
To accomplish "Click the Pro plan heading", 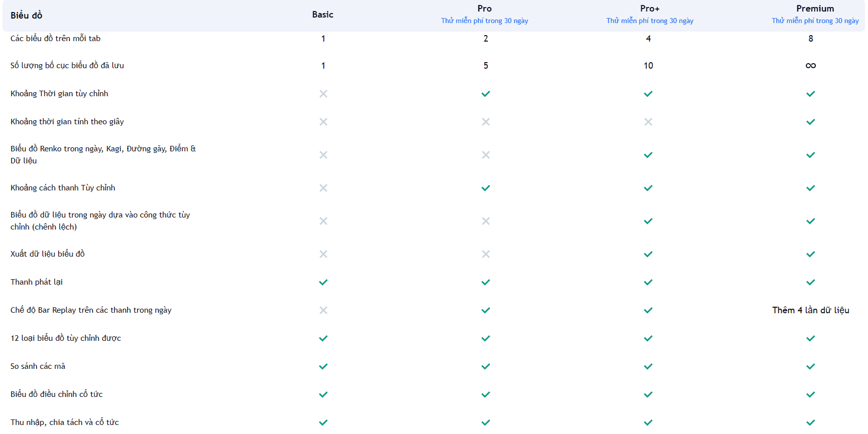I will 484,9.
